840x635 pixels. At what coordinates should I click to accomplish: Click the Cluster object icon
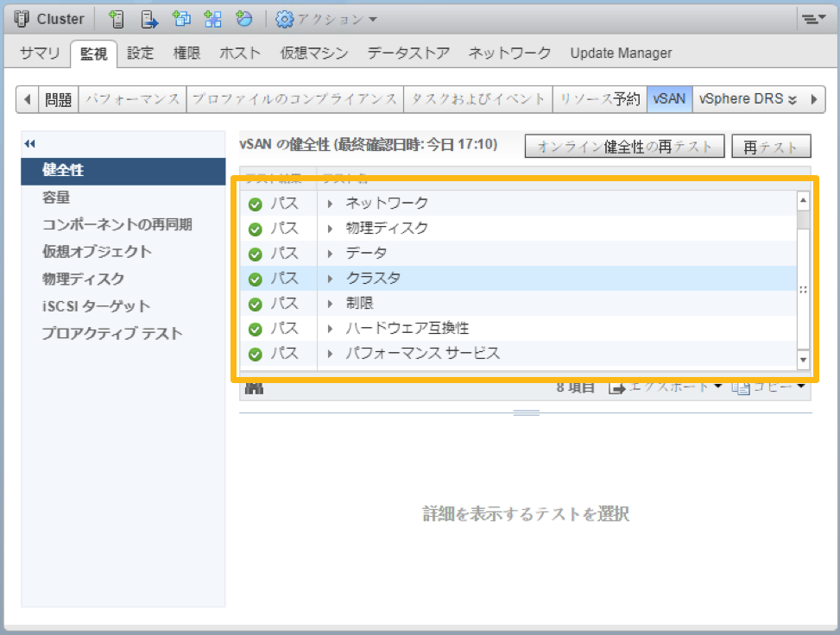click(x=22, y=19)
